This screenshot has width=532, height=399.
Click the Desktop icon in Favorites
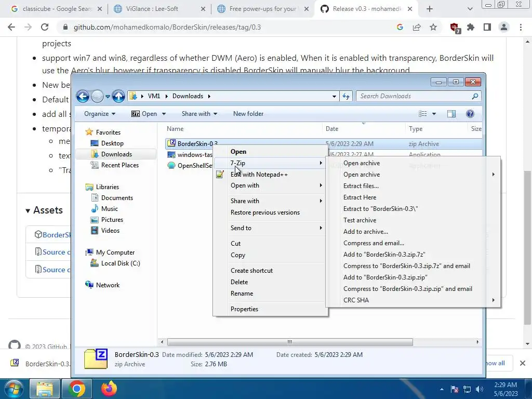pos(95,143)
